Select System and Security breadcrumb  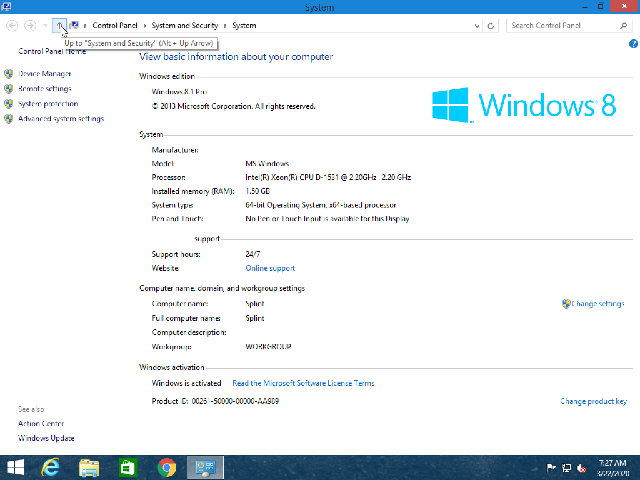coord(185,25)
